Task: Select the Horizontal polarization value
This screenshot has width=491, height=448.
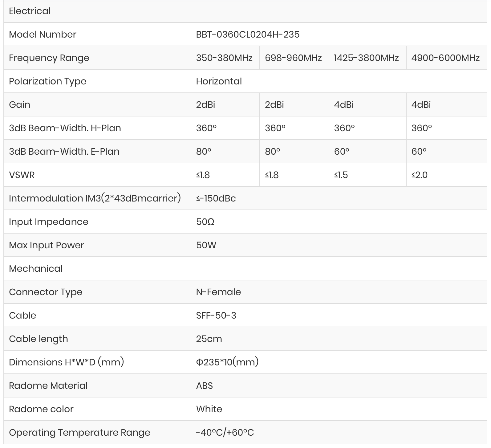Action: 219,81
